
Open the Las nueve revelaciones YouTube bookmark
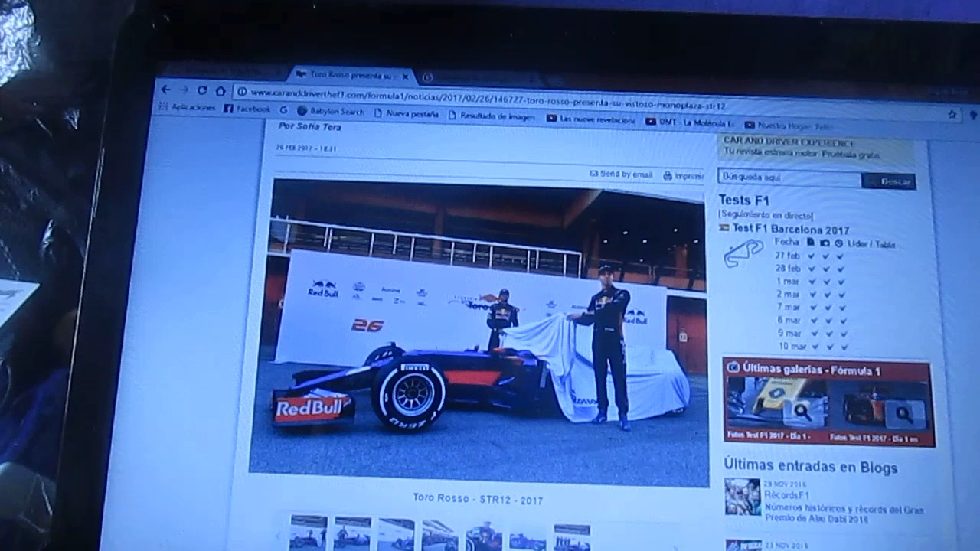591,119
